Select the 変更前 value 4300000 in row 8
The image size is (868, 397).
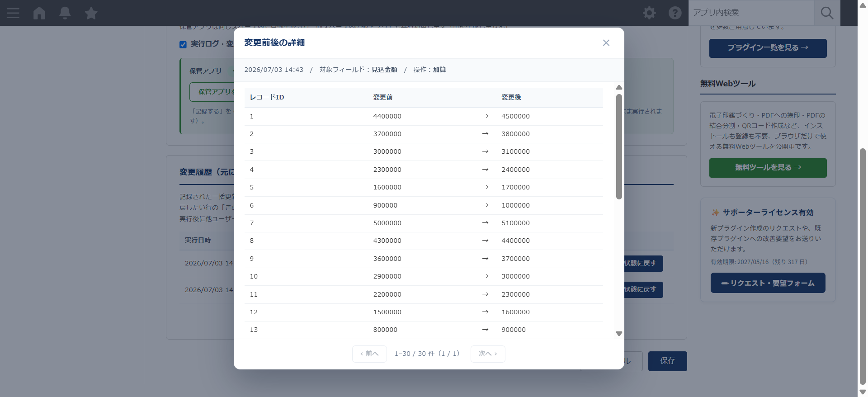387,241
